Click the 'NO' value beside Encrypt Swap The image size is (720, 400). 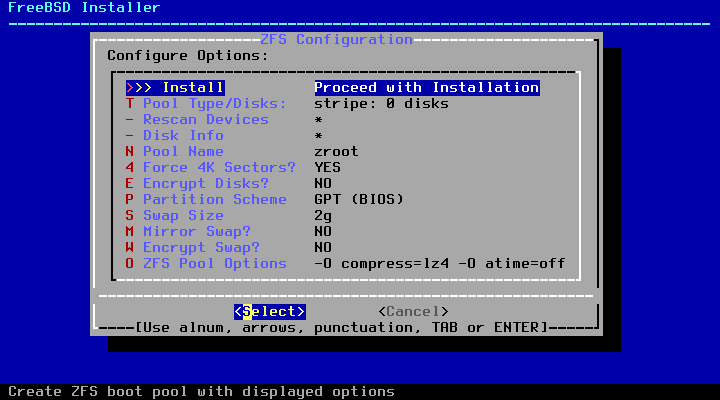323,248
